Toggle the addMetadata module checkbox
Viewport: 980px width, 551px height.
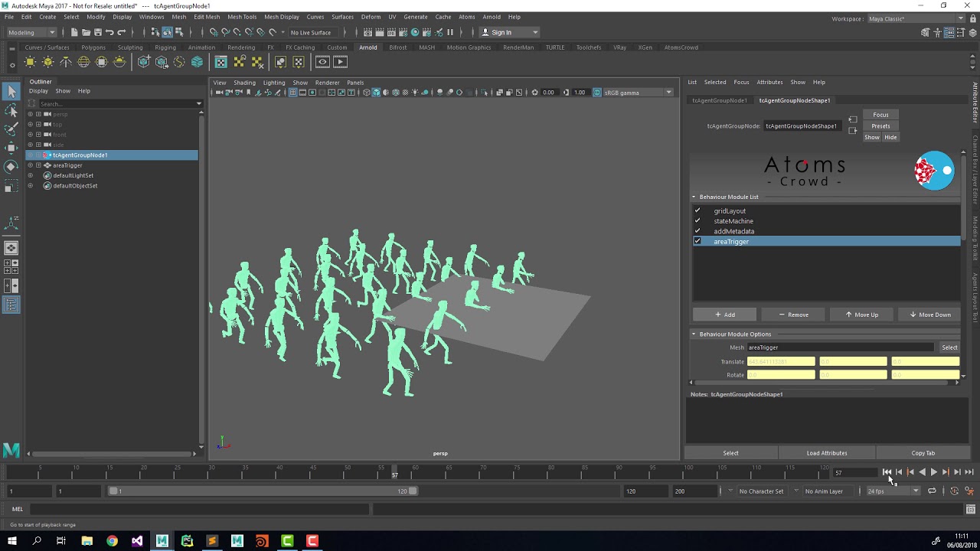pyautogui.click(x=697, y=230)
